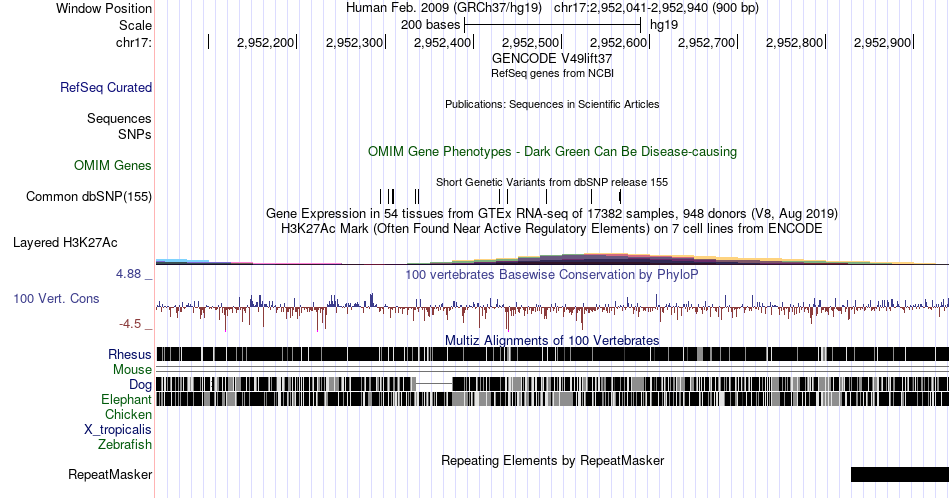Select the Mouse species label
The image size is (950, 498).
point(133,370)
